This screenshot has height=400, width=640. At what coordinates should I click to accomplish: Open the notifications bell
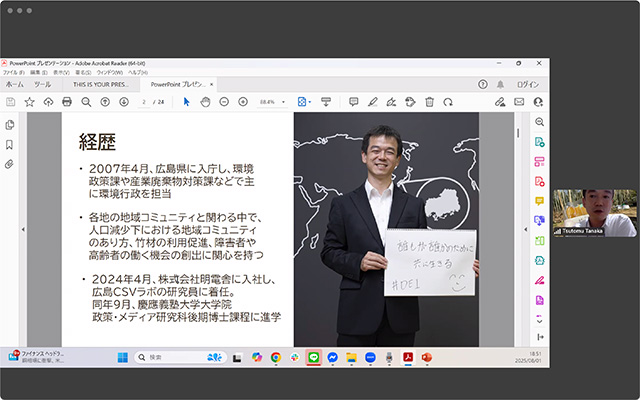coord(500,84)
